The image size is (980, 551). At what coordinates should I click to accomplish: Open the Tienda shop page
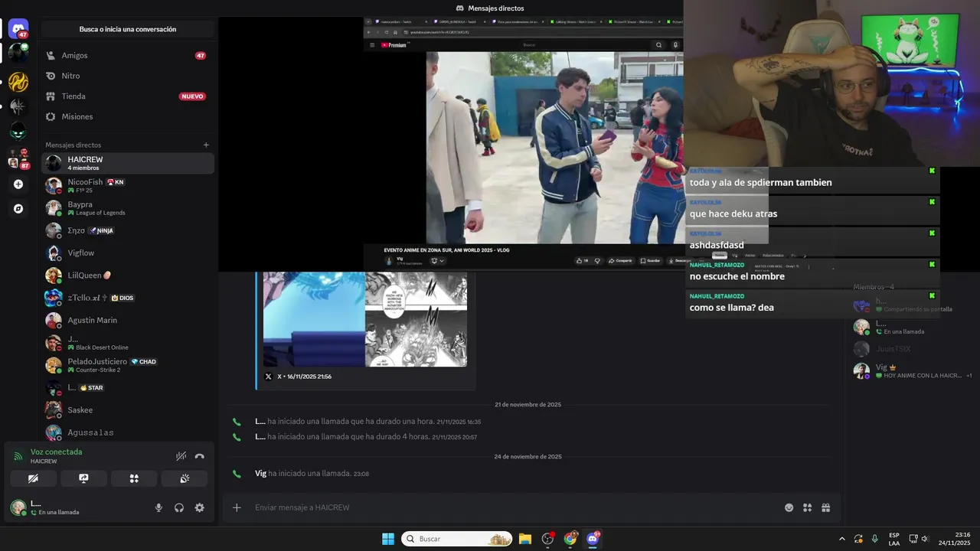click(x=128, y=96)
